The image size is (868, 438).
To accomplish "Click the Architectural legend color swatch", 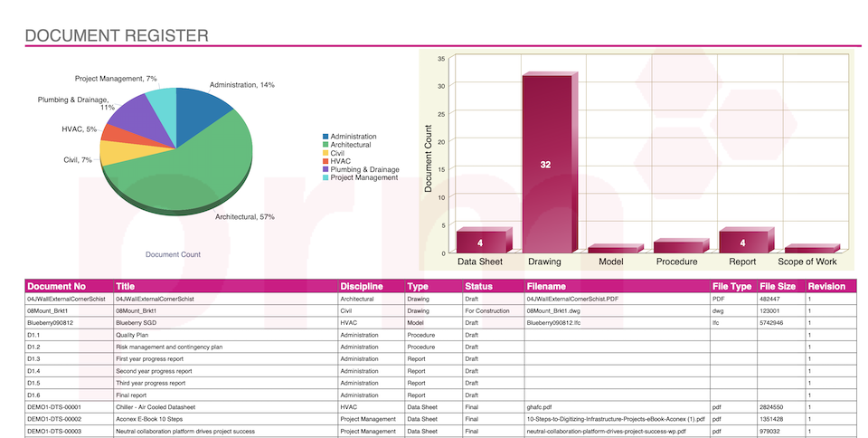I will point(325,145).
